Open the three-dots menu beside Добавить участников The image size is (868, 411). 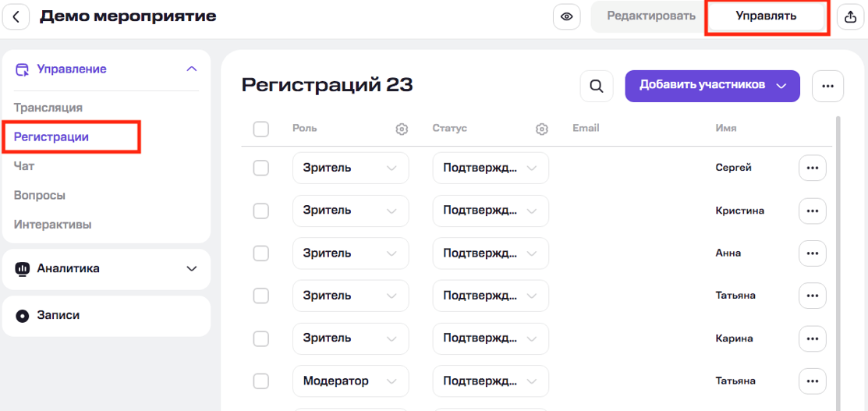click(x=827, y=86)
